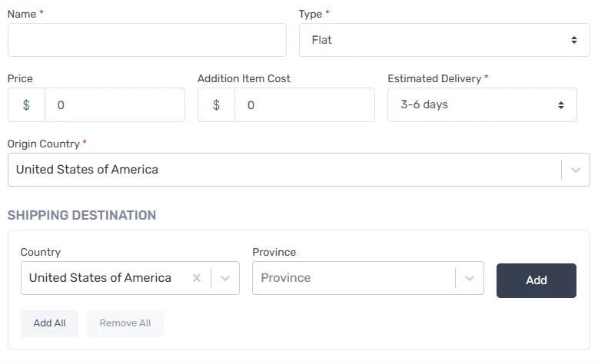
Task: Click the dollar sign beside Price
Action: click(x=26, y=105)
